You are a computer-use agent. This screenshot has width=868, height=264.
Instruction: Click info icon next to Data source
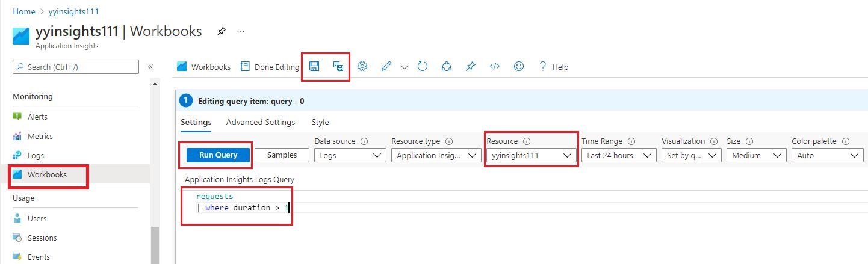point(364,141)
